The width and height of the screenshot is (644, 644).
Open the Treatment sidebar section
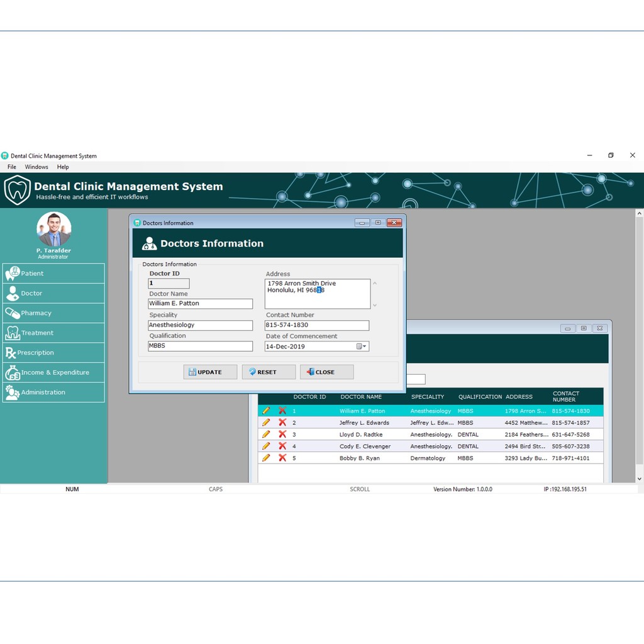[x=53, y=333]
